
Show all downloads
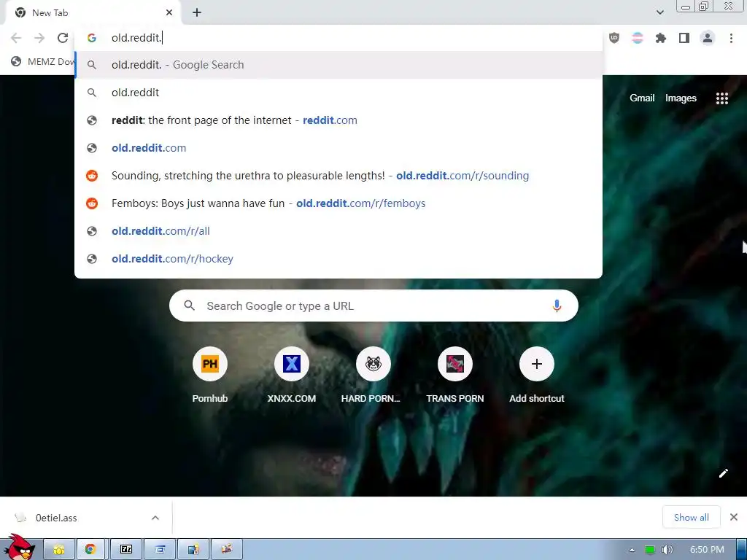tap(692, 517)
